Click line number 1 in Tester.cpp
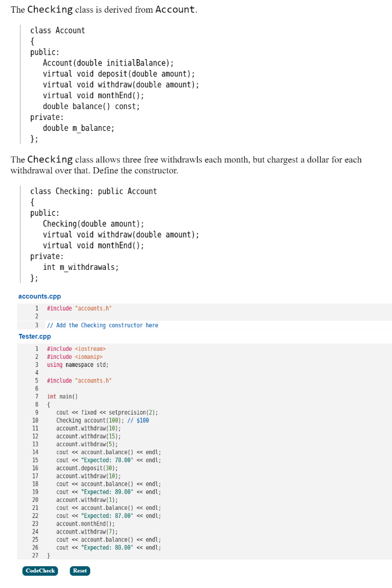The height and width of the screenshot is (588, 392). (x=36, y=349)
